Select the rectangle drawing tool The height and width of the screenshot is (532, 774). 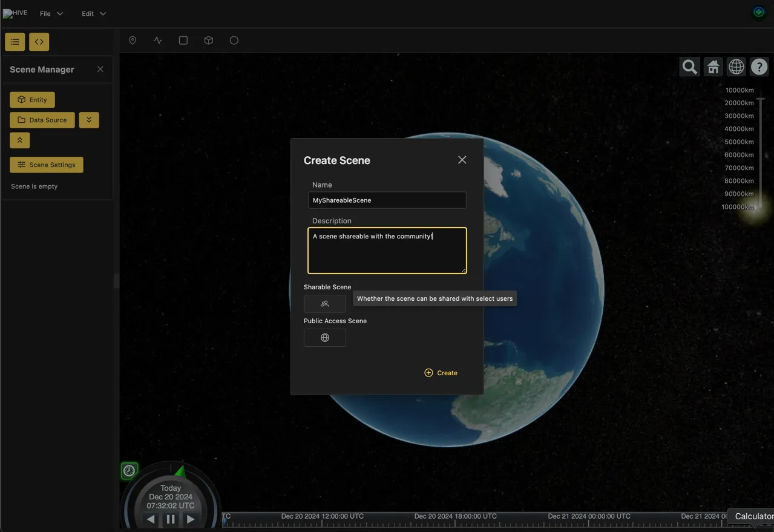(183, 40)
